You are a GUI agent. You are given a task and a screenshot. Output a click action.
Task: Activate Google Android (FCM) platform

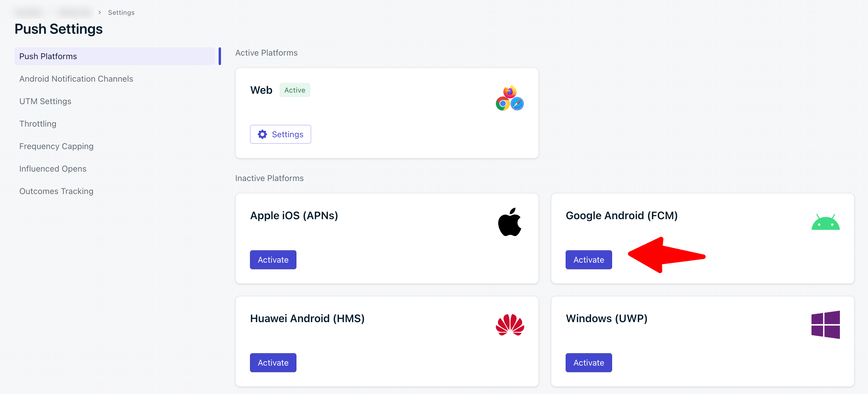pos(588,260)
